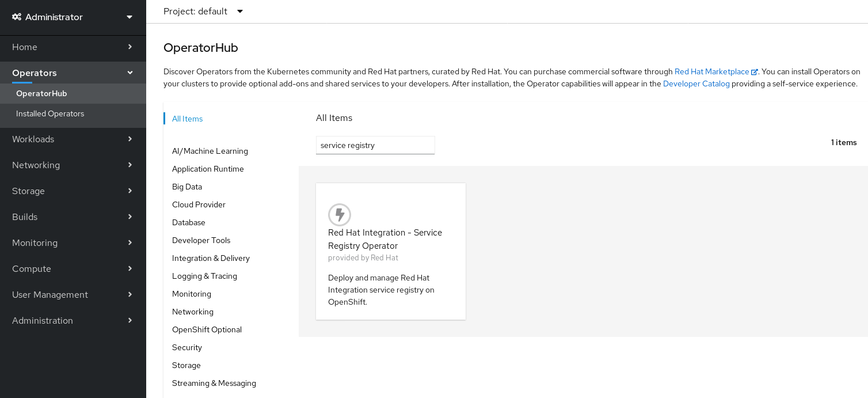This screenshot has height=398, width=868.
Task: Switch to the Installed Operators page
Action: [x=50, y=113]
